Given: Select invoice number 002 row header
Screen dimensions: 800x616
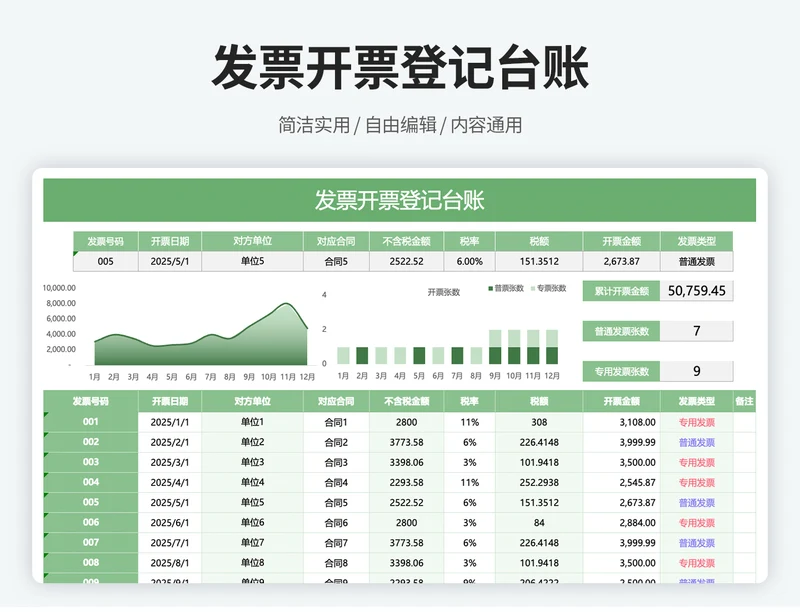Looking at the screenshot, I should point(91,442).
